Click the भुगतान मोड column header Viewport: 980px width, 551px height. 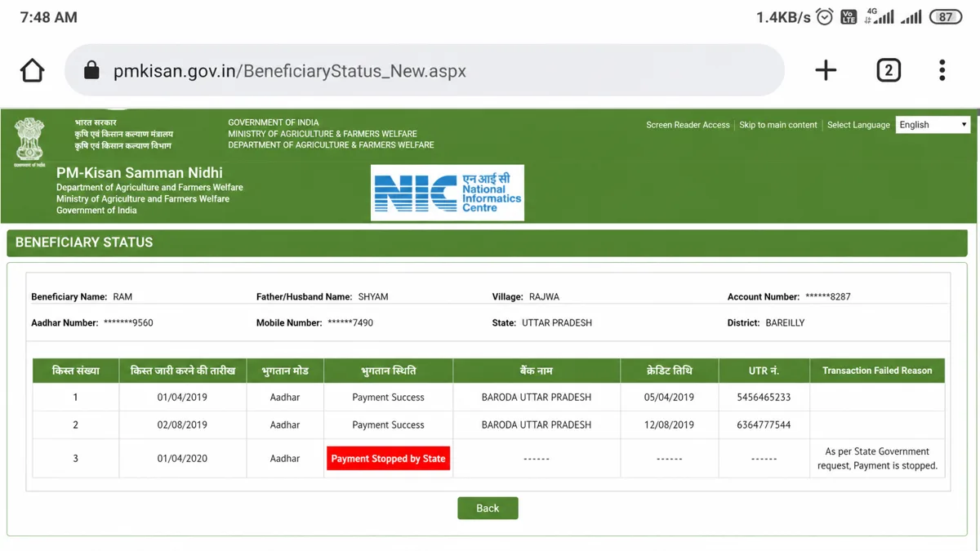[x=285, y=371]
